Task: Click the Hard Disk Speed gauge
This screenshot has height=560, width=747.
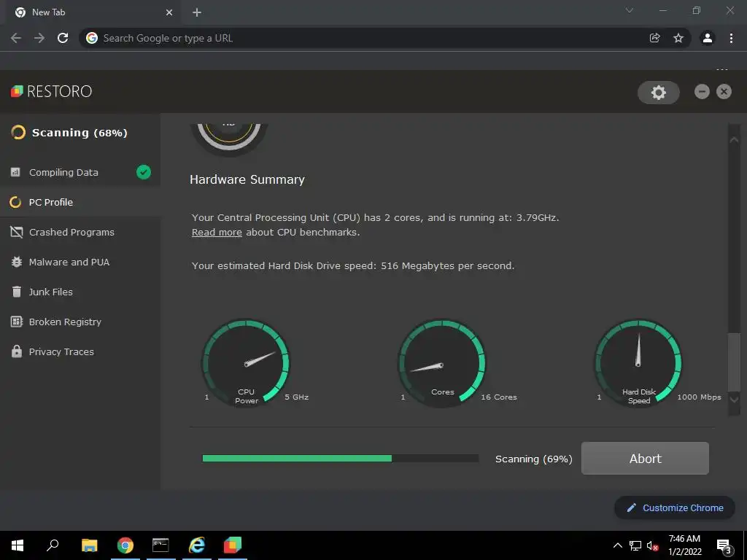Action: [x=638, y=363]
